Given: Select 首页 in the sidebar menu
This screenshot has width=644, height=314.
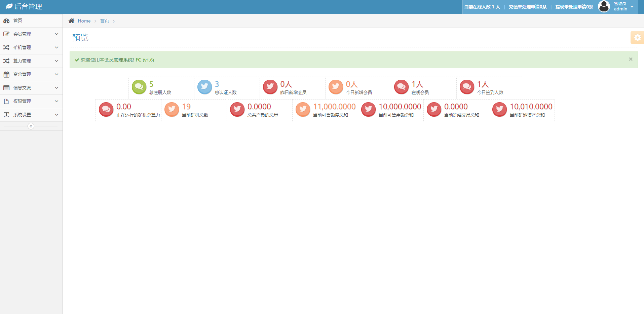Looking at the screenshot, I should point(18,21).
